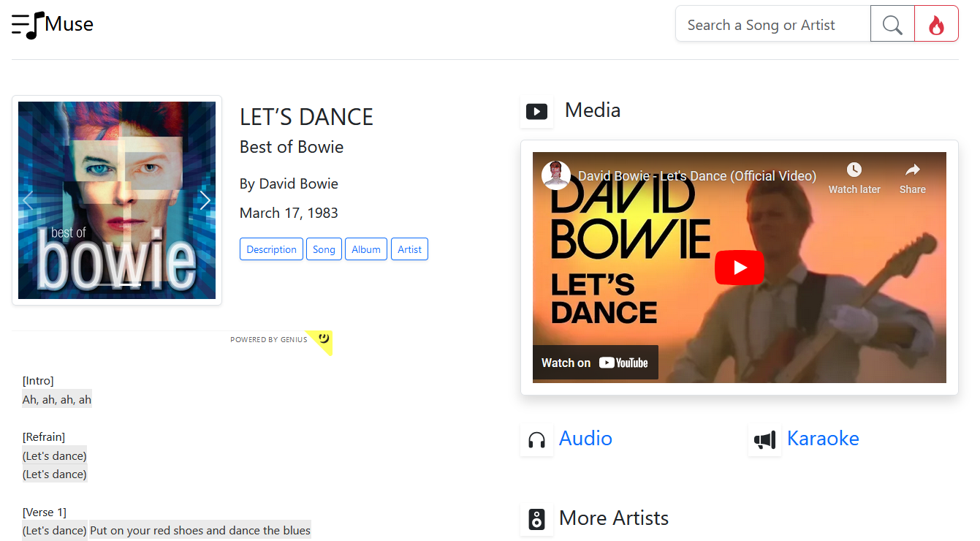Open the Audio link

click(585, 438)
